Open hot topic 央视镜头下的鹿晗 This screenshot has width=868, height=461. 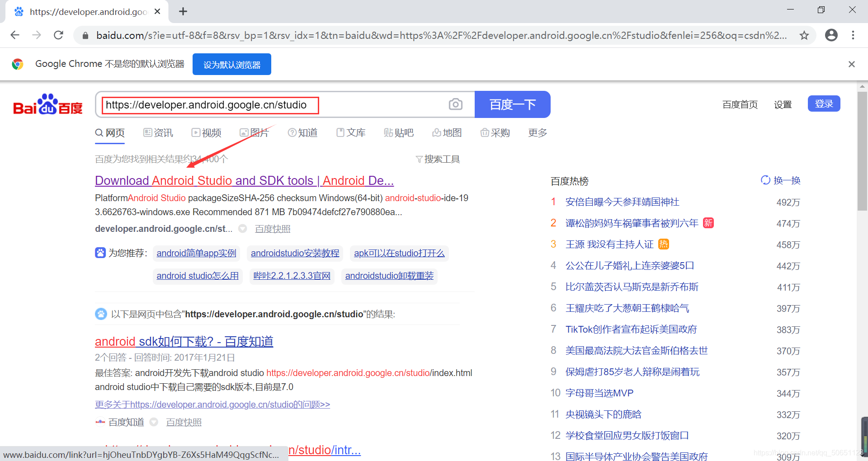[x=603, y=414]
